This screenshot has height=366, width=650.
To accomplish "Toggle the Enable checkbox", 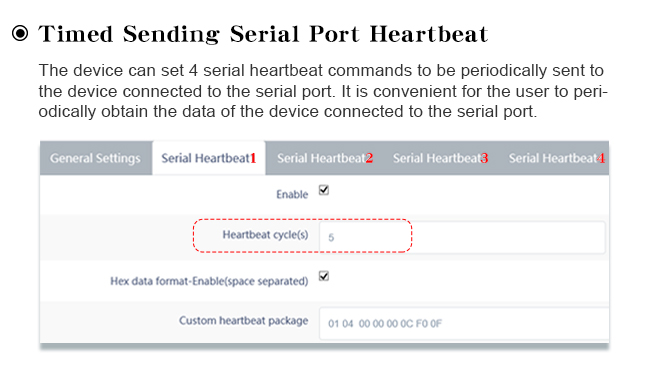I will click(x=324, y=190).
